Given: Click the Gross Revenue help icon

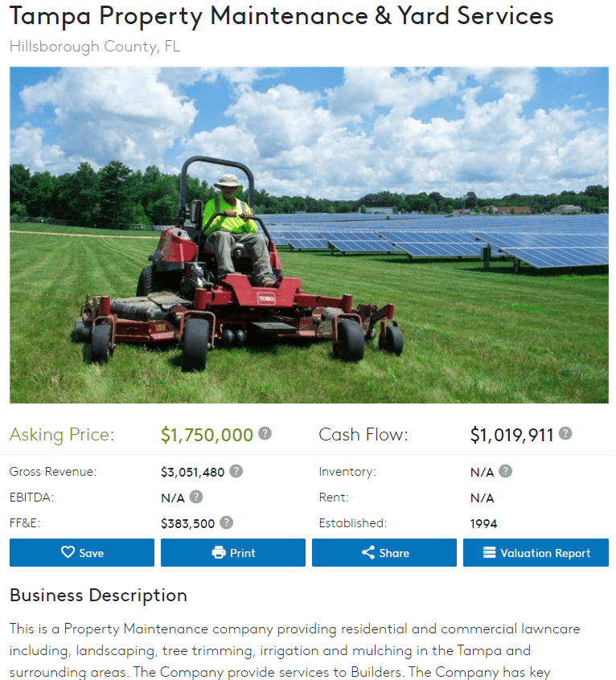Looking at the screenshot, I should click(236, 471).
